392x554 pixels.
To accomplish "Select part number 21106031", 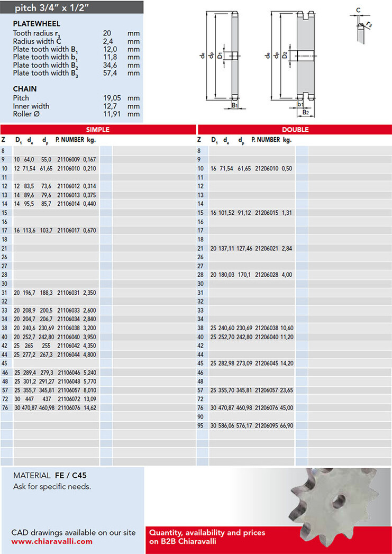I will [69, 293].
